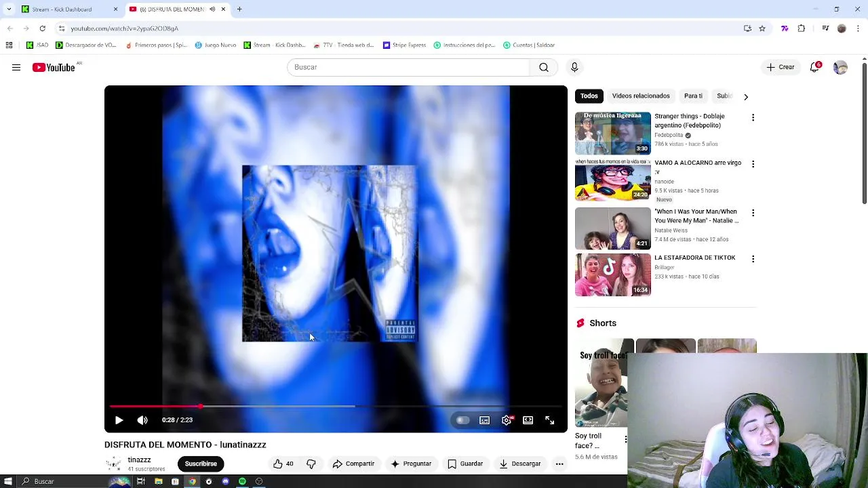Open the Stripe Express bookmark
868x488 pixels.
tap(404, 45)
